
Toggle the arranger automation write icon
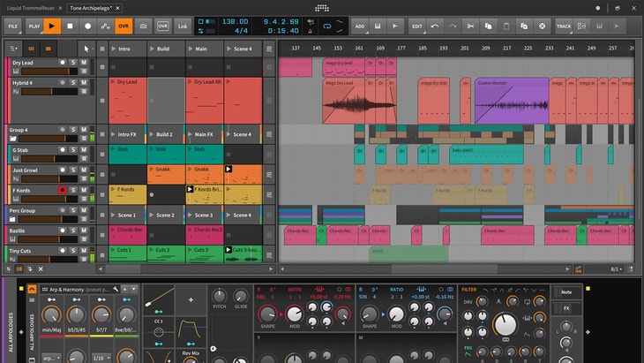click(106, 26)
